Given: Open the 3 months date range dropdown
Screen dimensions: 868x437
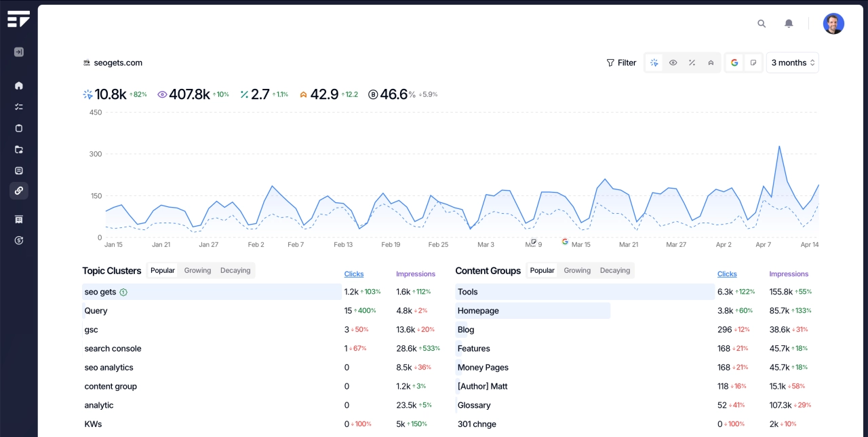Looking at the screenshot, I should click(792, 62).
